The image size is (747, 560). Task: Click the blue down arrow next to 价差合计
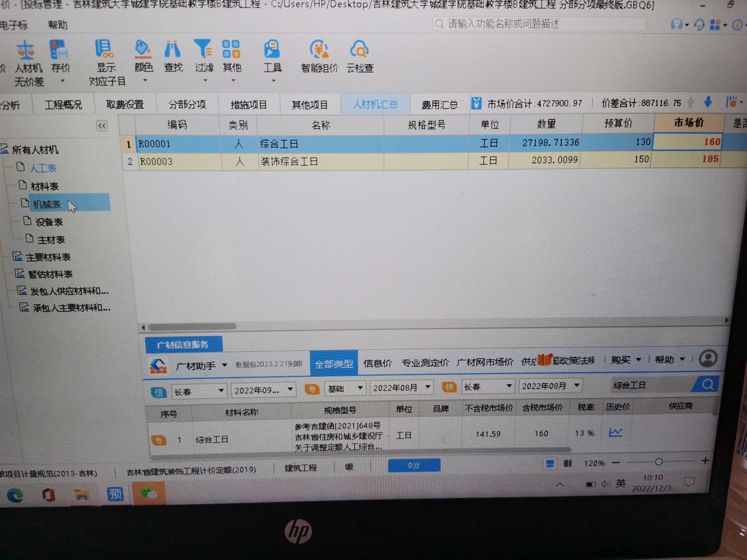[708, 102]
